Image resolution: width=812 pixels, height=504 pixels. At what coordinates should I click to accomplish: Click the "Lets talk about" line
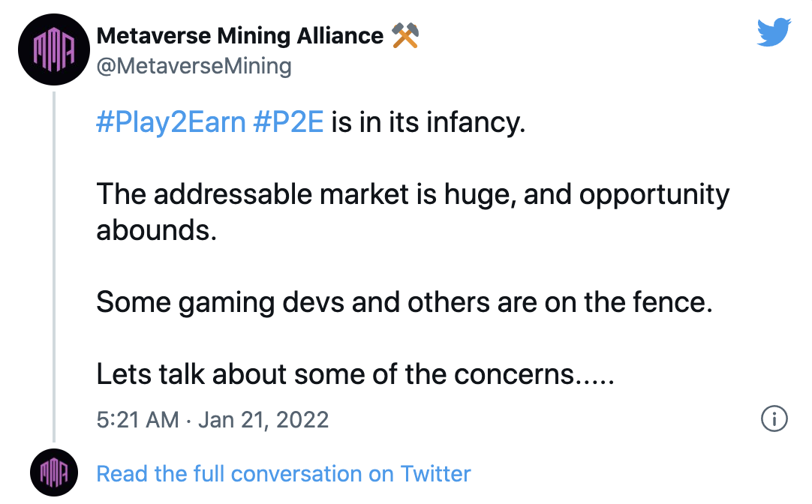(x=355, y=374)
